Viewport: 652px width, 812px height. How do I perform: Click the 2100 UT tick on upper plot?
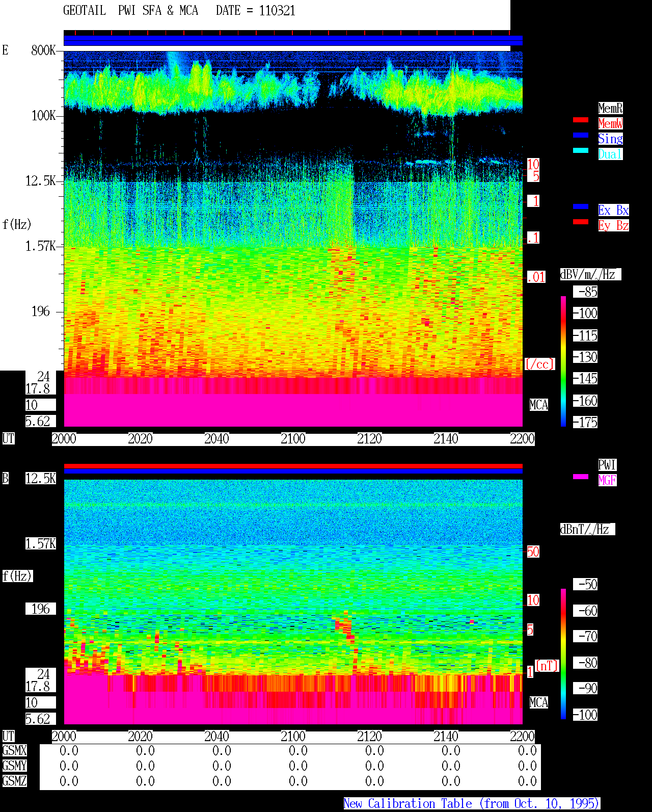click(x=293, y=439)
